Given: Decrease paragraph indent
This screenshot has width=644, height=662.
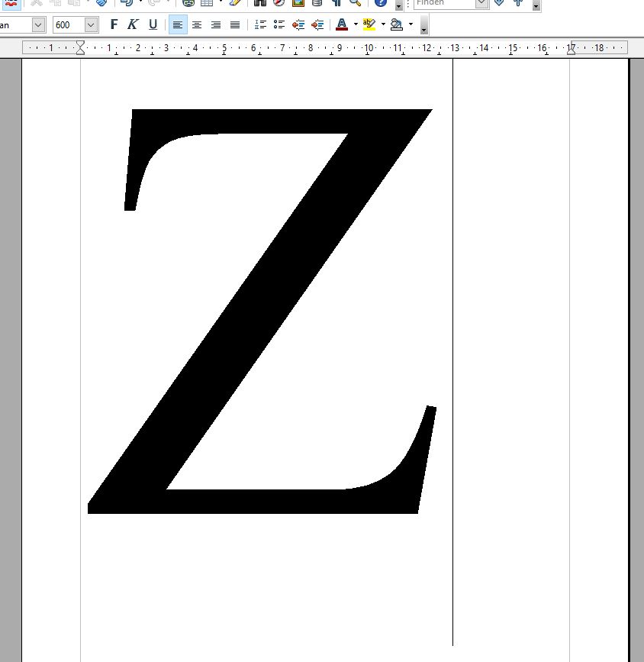Looking at the screenshot, I should [x=298, y=25].
